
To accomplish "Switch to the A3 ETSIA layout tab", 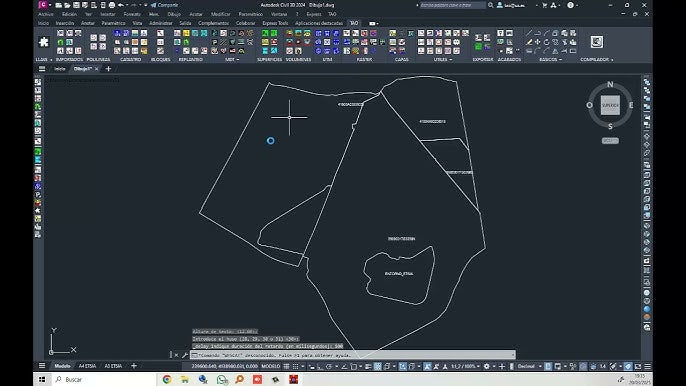I will point(113,366).
